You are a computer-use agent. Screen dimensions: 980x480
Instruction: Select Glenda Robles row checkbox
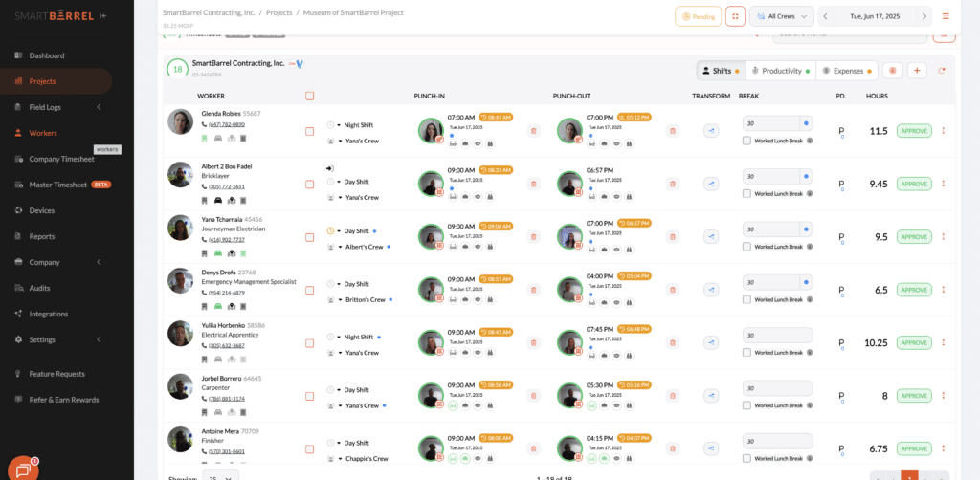tap(309, 132)
